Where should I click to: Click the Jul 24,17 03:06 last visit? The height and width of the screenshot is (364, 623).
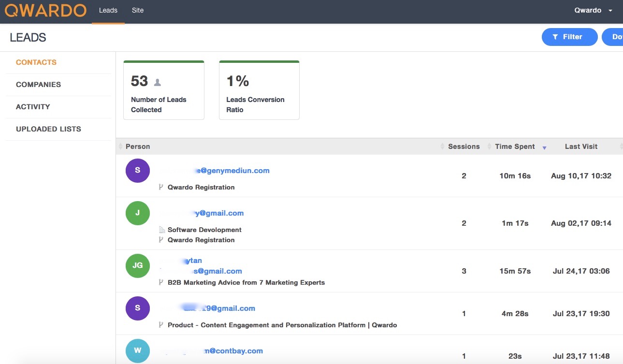click(x=581, y=271)
